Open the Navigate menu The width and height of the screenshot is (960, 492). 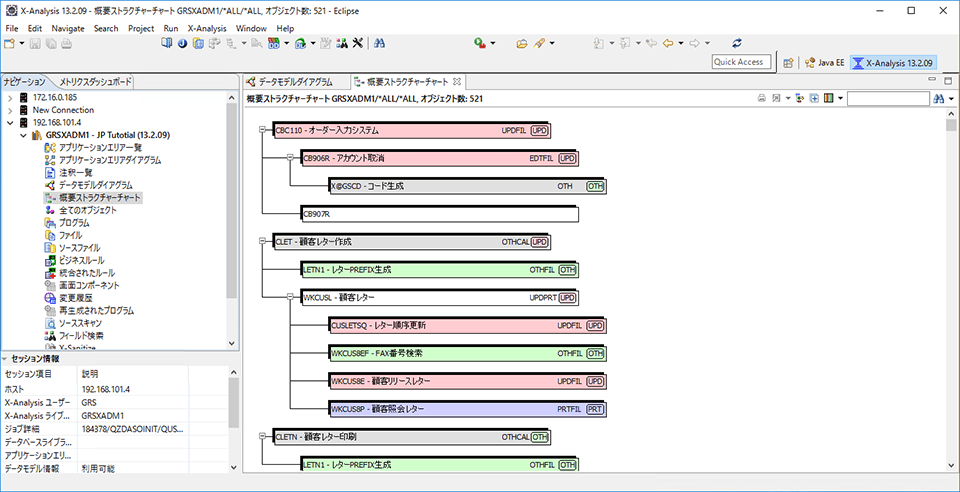[68, 28]
